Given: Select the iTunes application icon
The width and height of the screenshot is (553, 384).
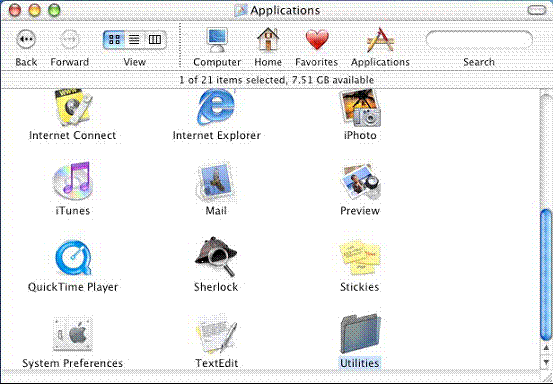Looking at the screenshot, I should (x=73, y=181).
